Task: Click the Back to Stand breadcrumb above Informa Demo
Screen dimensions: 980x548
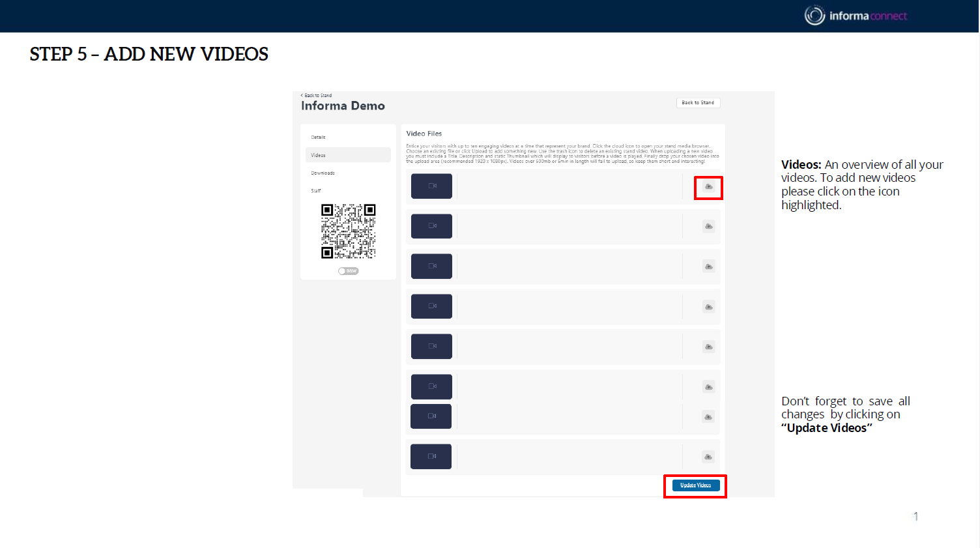Action: pyautogui.click(x=317, y=96)
